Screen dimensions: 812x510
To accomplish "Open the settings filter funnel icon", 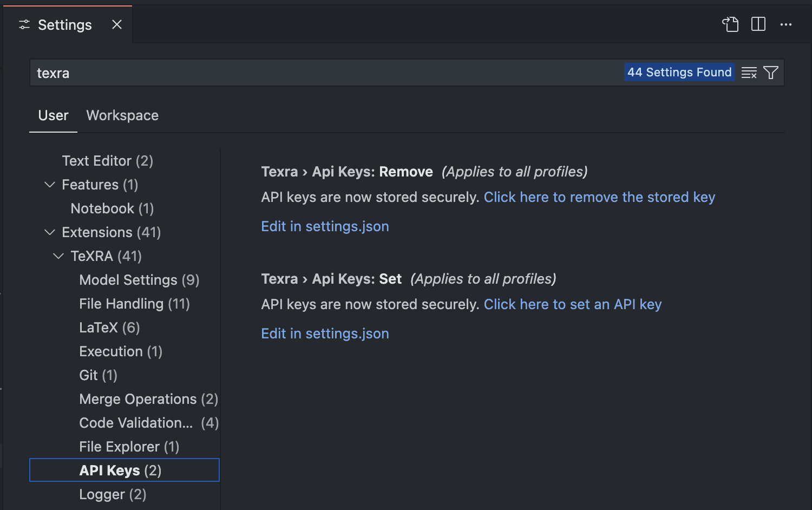I will click(771, 73).
